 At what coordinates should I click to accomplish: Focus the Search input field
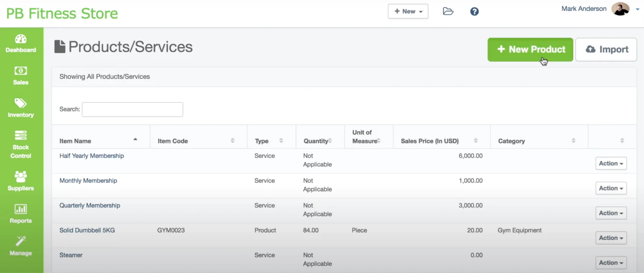click(132, 110)
